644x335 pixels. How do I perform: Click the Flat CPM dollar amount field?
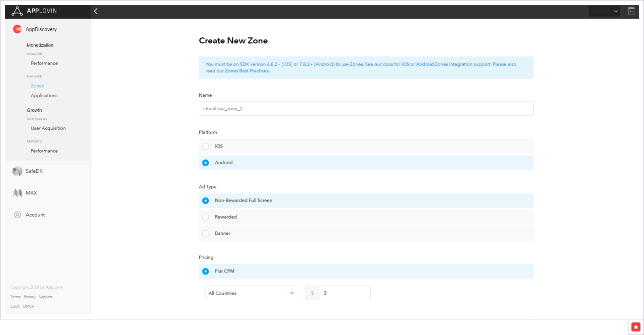[344, 293]
